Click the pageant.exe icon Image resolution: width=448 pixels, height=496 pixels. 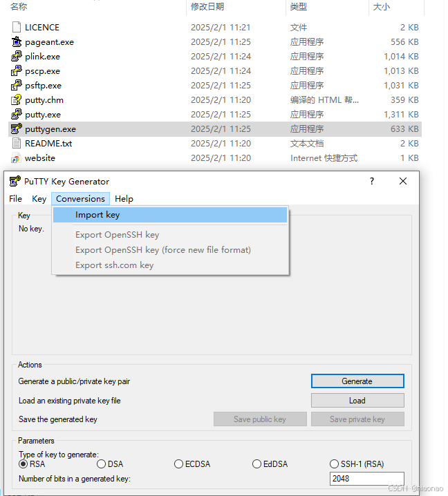pyautogui.click(x=17, y=41)
